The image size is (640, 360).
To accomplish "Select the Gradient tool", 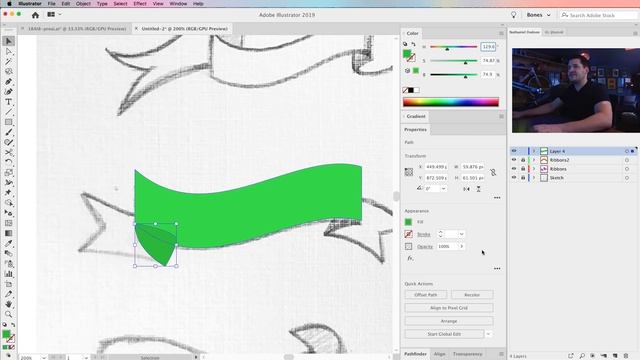I will [x=9, y=233].
